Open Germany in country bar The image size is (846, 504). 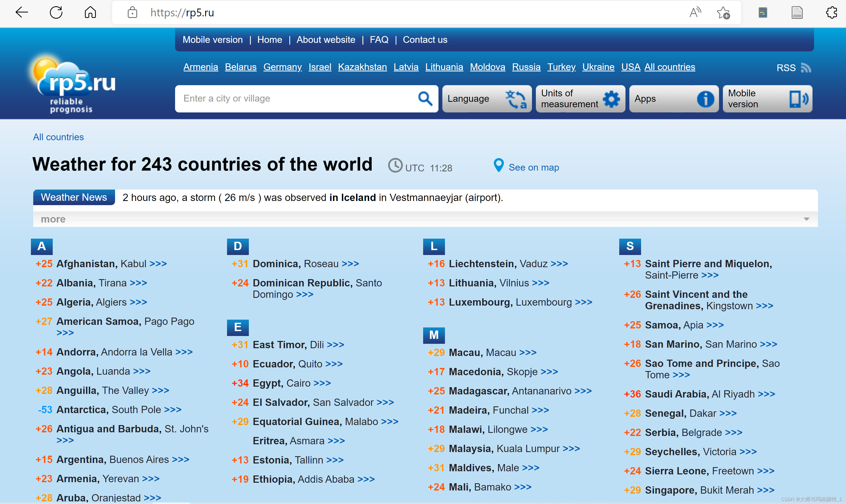point(282,67)
